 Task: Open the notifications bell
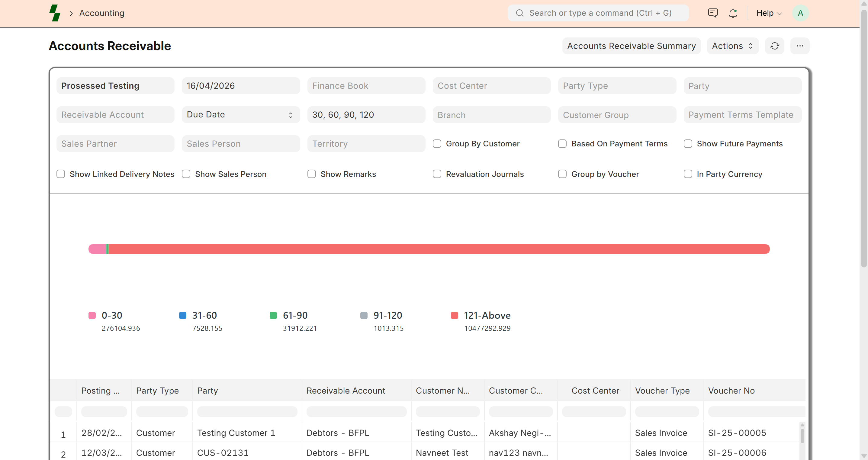click(x=733, y=13)
